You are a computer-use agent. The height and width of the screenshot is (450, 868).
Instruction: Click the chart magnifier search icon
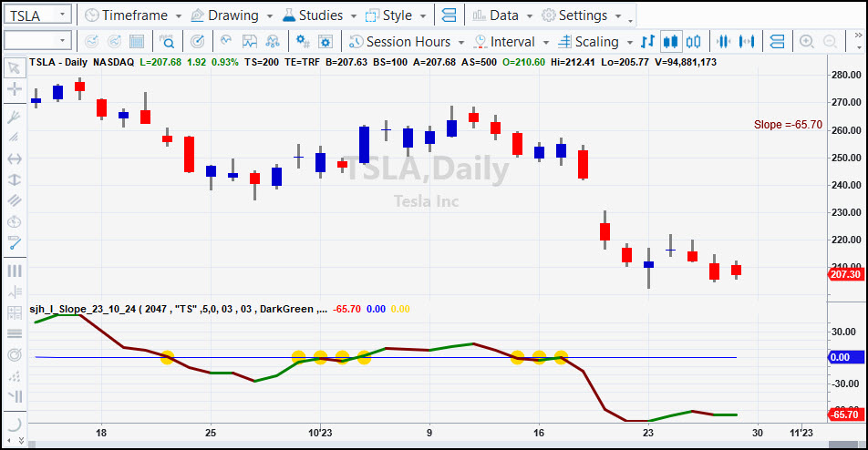167,42
